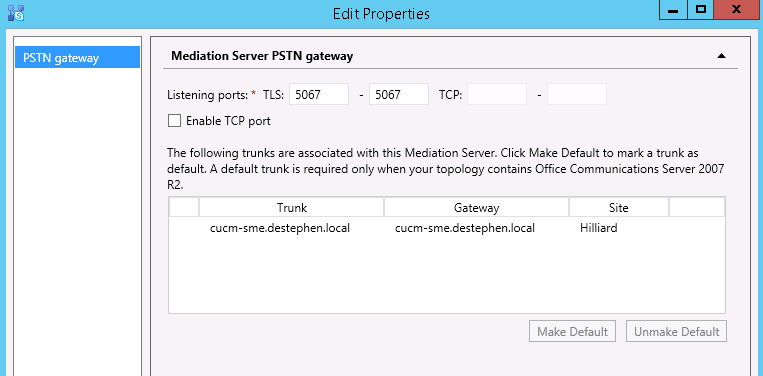The image size is (763, 376).
Task: Click the Trunk column header
Action: [x=291, y=208]
